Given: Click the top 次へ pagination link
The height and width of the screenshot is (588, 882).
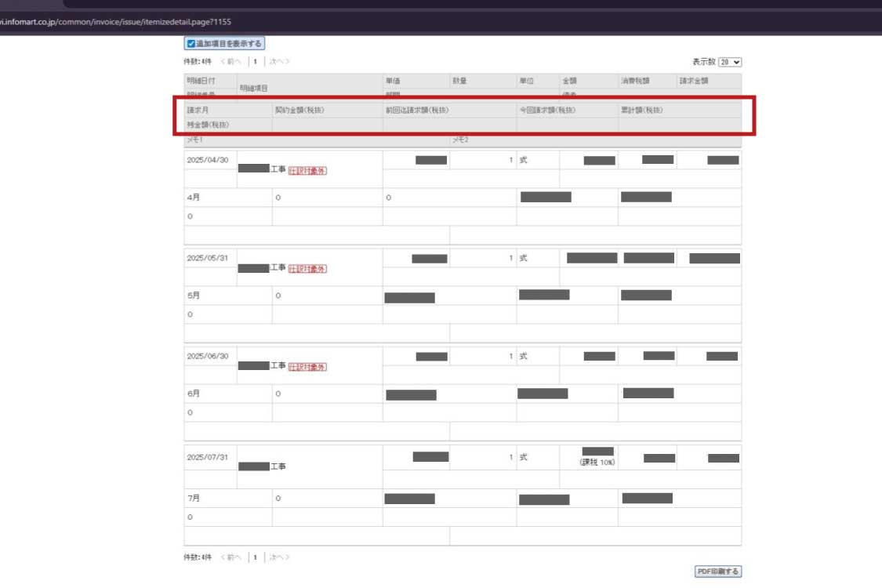Looking at the screenshot, I should [x=278, y=61].
